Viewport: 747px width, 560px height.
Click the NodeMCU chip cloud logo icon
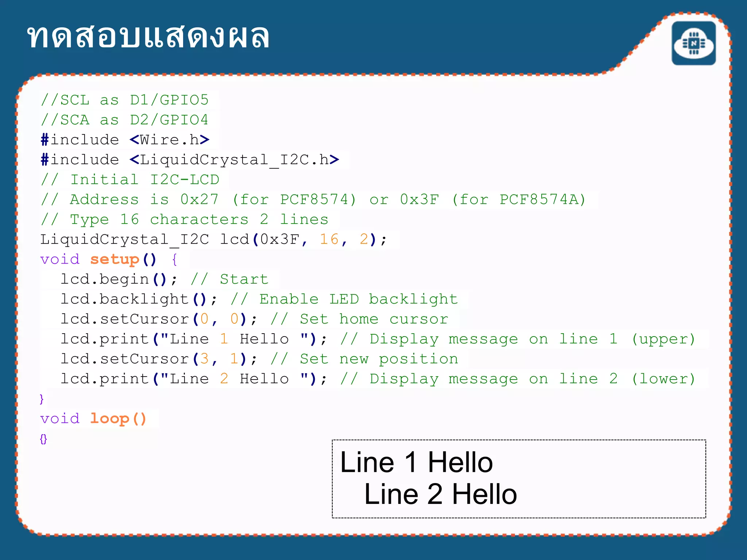coord(693,43)
